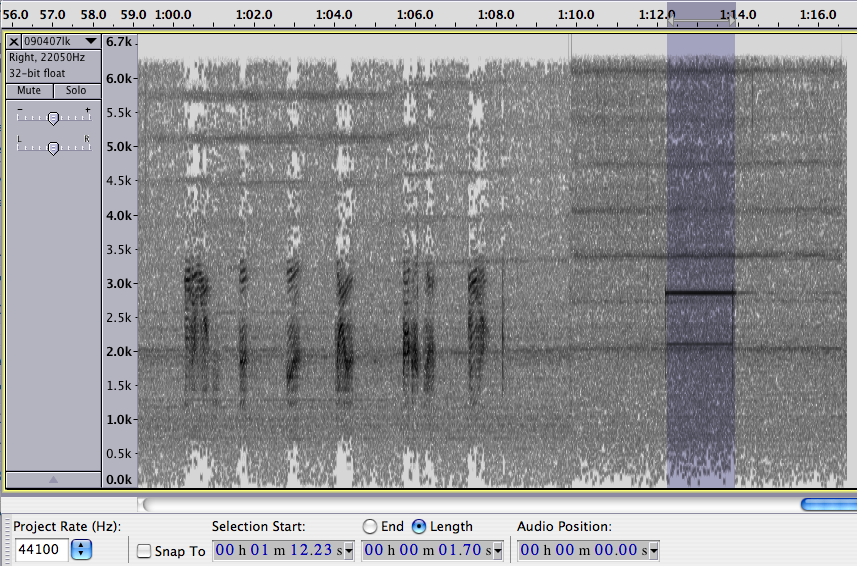Select the End radio button
857x566 pixels.
point(370,526)
